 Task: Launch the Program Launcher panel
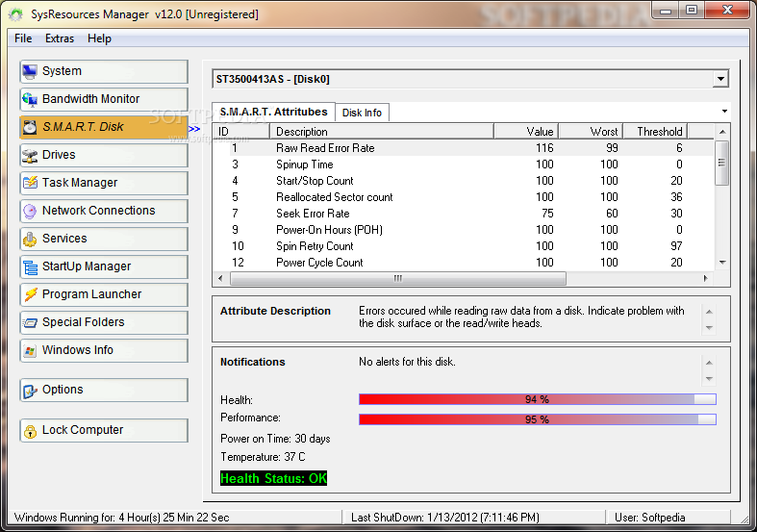104,294
